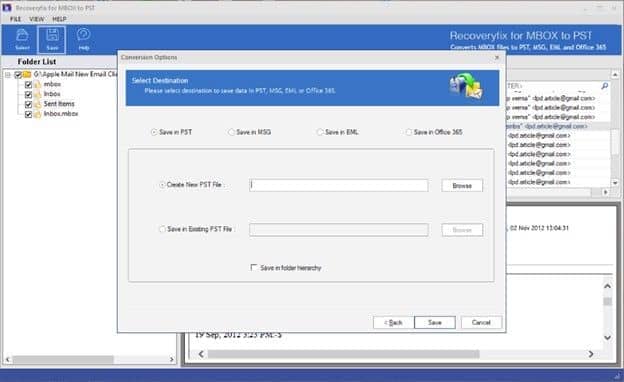This screenshot has height=382, width=624.
Task: Click preview pane horizontal scrollbar left arrow
Action: click(201, 354)
